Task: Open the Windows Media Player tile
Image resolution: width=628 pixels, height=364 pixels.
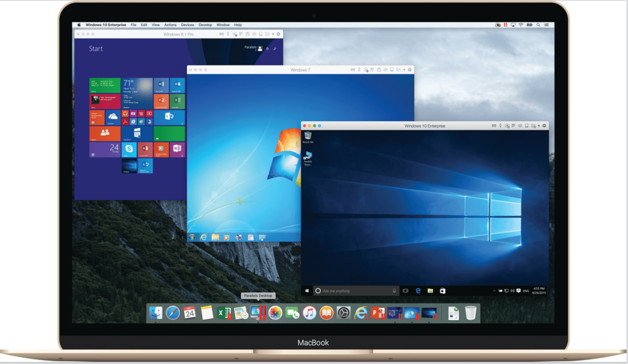Action: 161,149
